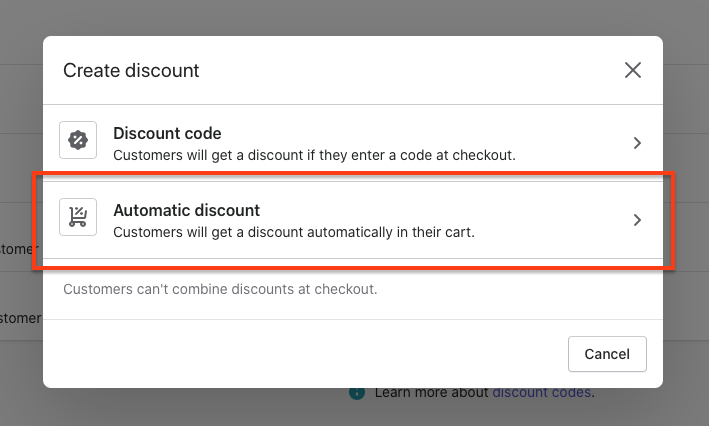Expand the Discount code option chevron
The height and width of the screenshot is (426, 709).
(x=637, y=143)
